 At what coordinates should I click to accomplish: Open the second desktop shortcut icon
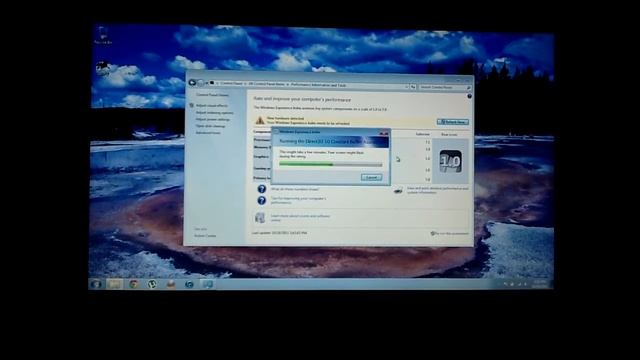pos(102,68)
